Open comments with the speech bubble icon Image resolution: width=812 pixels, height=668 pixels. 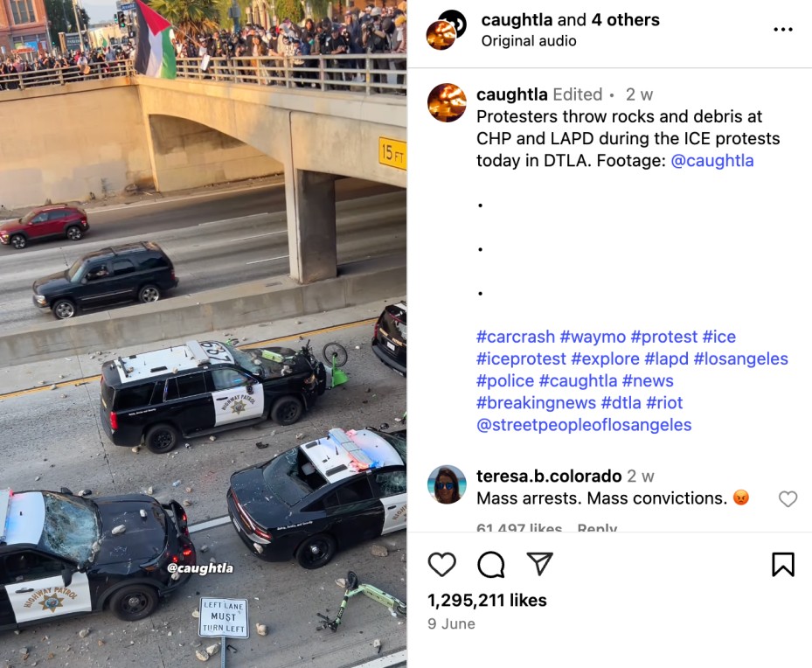click(491, 564)
